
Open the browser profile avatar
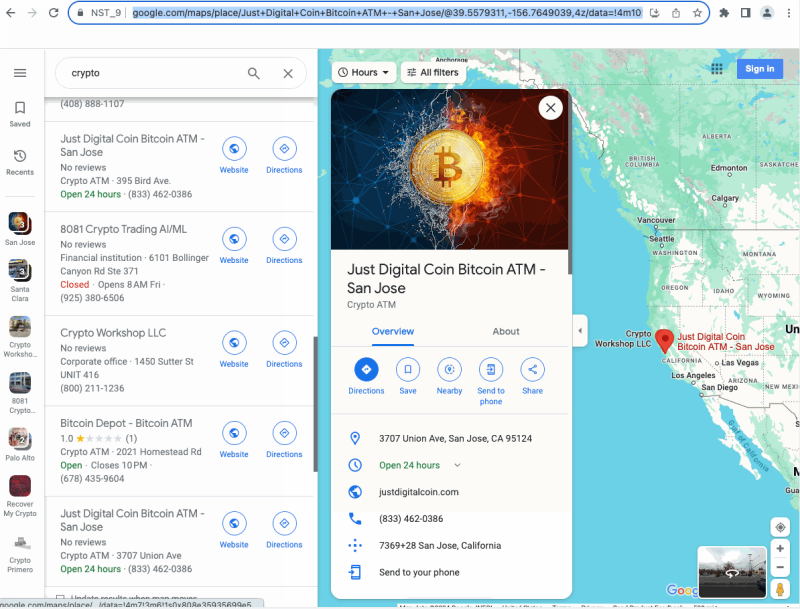pyautogui.click(x=767, y=13)
